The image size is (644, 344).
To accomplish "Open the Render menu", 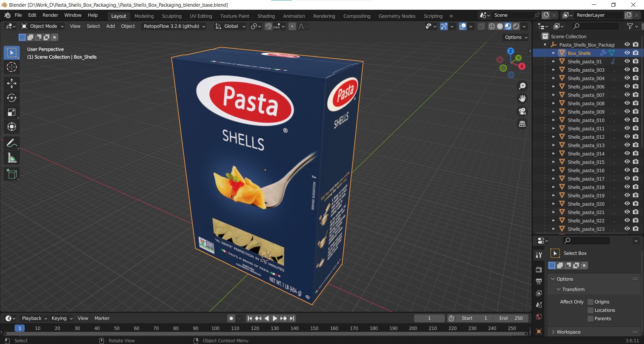I will pos(50,15).
